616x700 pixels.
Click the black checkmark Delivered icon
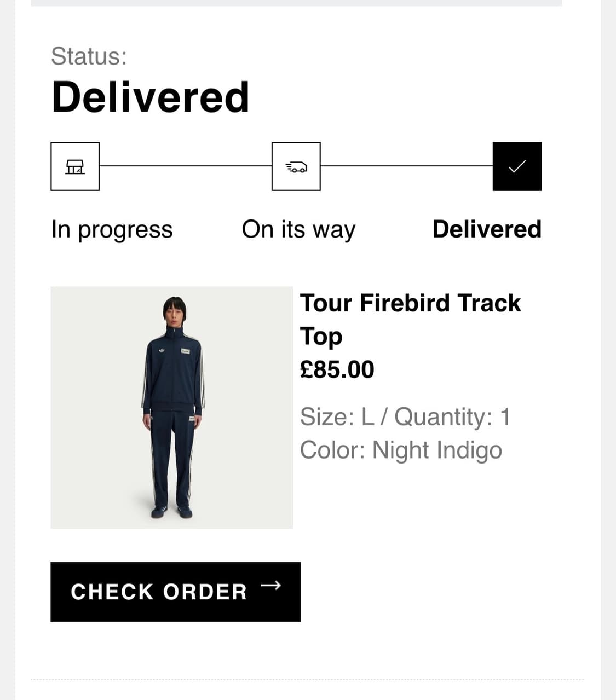point(517,166)
